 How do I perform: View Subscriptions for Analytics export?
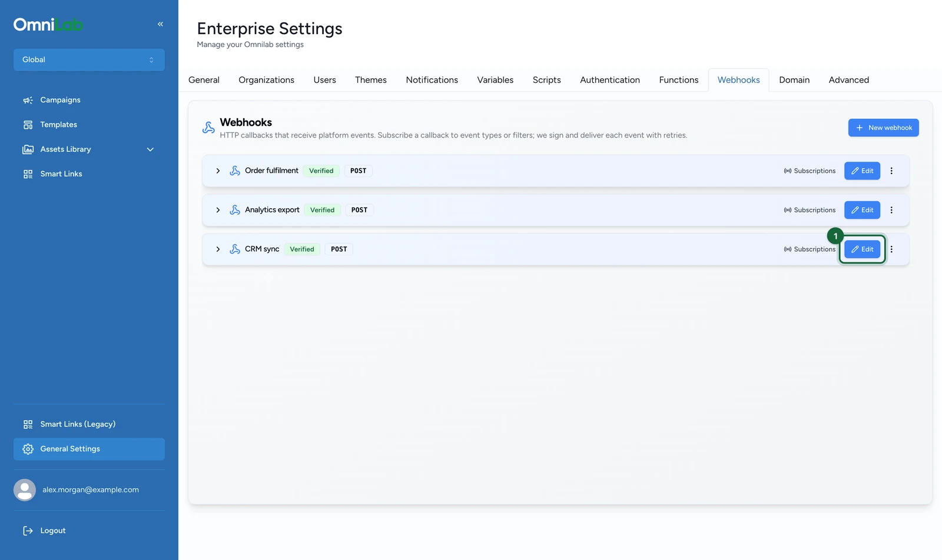[x=810, y=210]
